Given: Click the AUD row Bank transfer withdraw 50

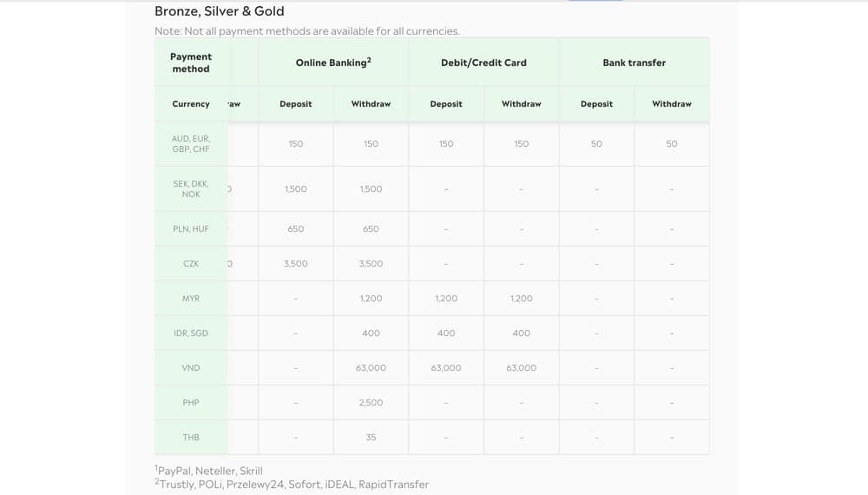Looking at the screenshot, I should [x=672, y=144].
